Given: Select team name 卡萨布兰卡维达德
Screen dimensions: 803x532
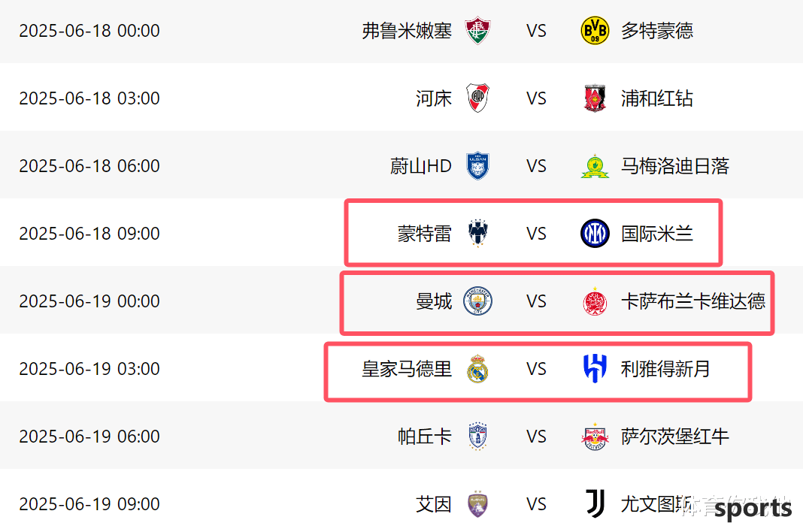Looking at the screenshot, I should 693,301.
